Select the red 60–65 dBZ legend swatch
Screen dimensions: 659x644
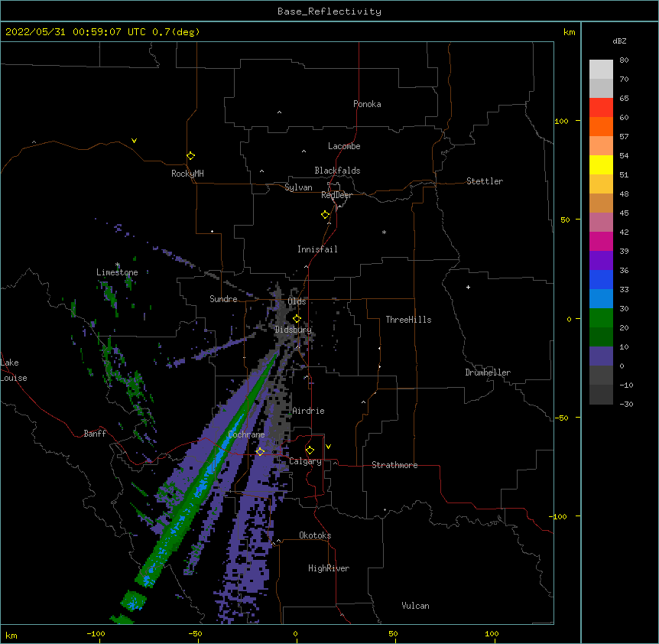601,108
